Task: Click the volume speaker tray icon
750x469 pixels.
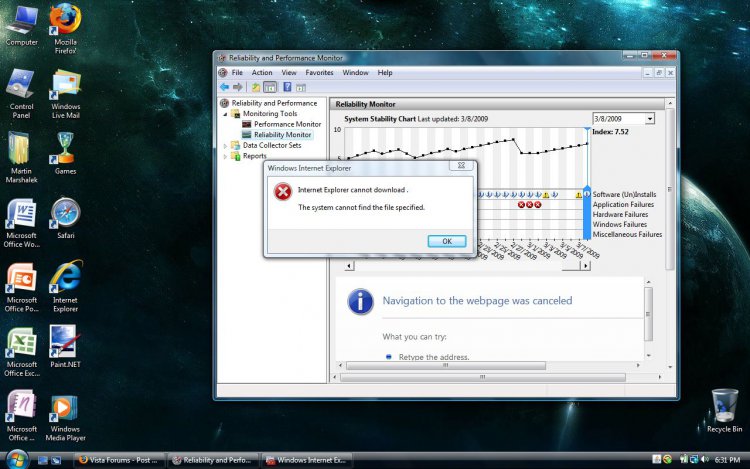Action: point(705,459)
